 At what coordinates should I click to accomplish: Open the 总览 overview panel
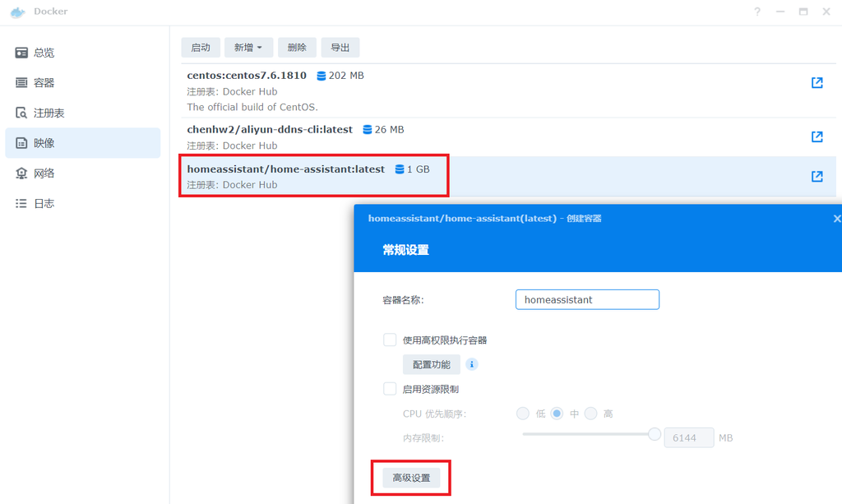[45, 52]
